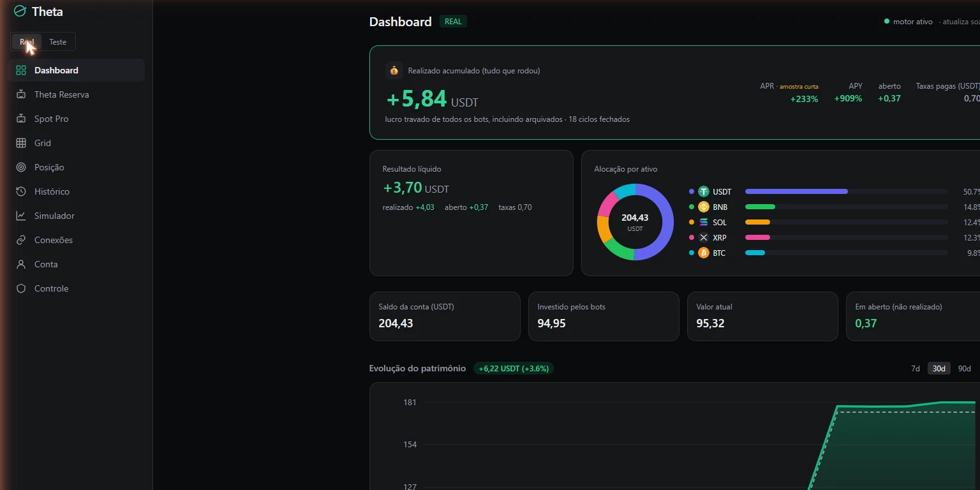The width and height of the screenshot is (980, 490).
Task: Click the XRP coin icon
Action: tap(704, 237)
